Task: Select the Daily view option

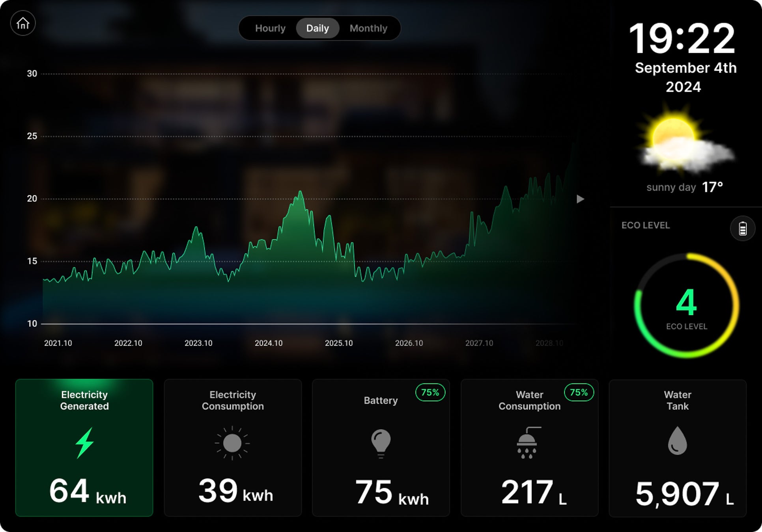Action: coord(317,28)
